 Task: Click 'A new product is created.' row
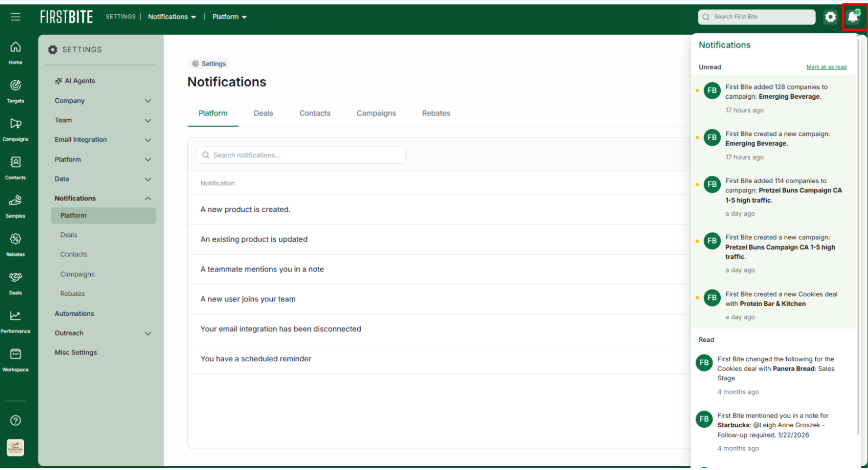(439, 210)
